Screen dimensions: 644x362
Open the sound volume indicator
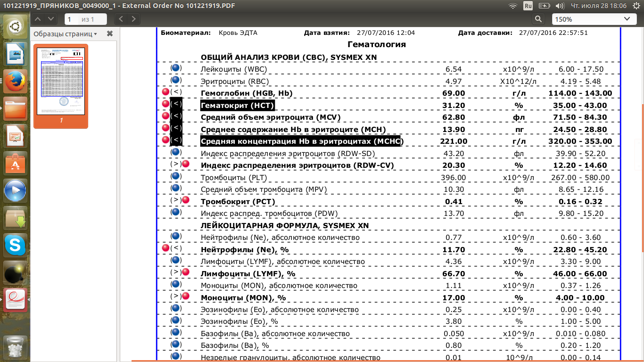click(x=560, y=6)
